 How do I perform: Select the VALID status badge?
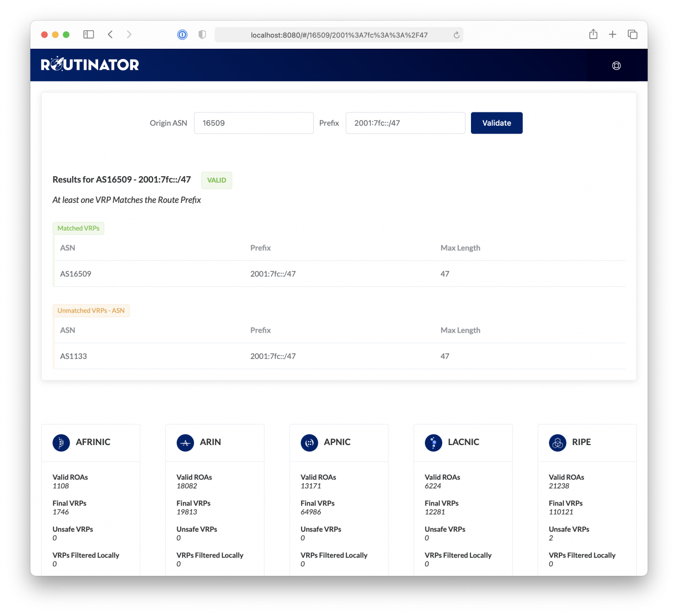(x=216, y=180)
